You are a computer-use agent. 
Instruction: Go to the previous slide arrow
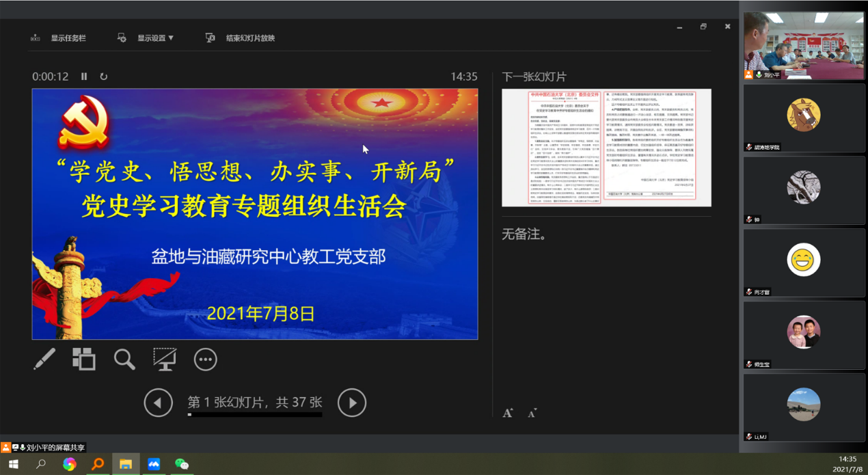click(158, 403)
